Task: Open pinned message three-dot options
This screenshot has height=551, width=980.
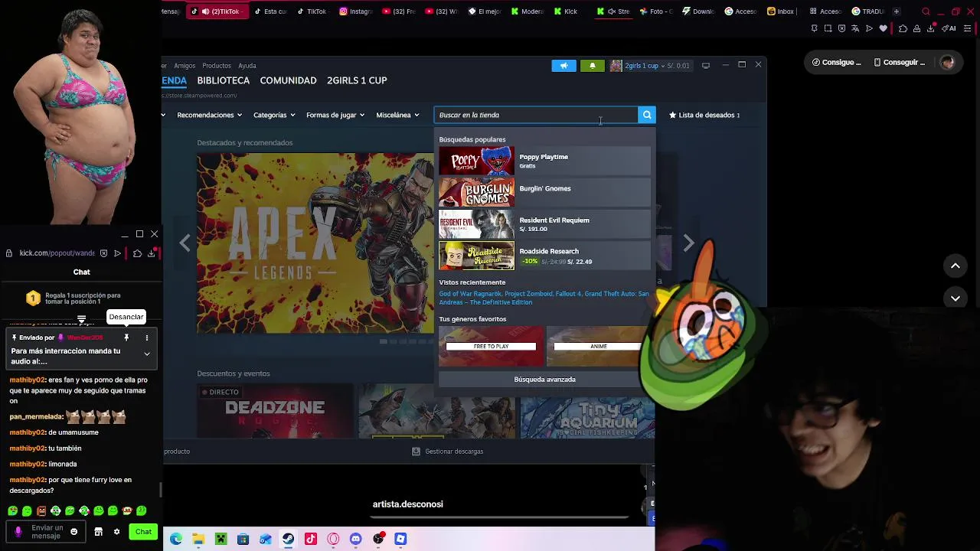Action: click(x=146, y=337)
